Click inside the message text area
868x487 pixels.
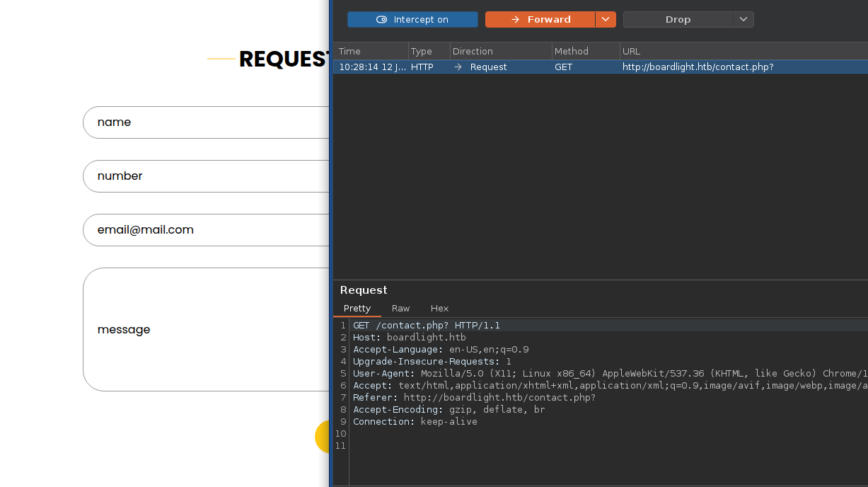207,329
